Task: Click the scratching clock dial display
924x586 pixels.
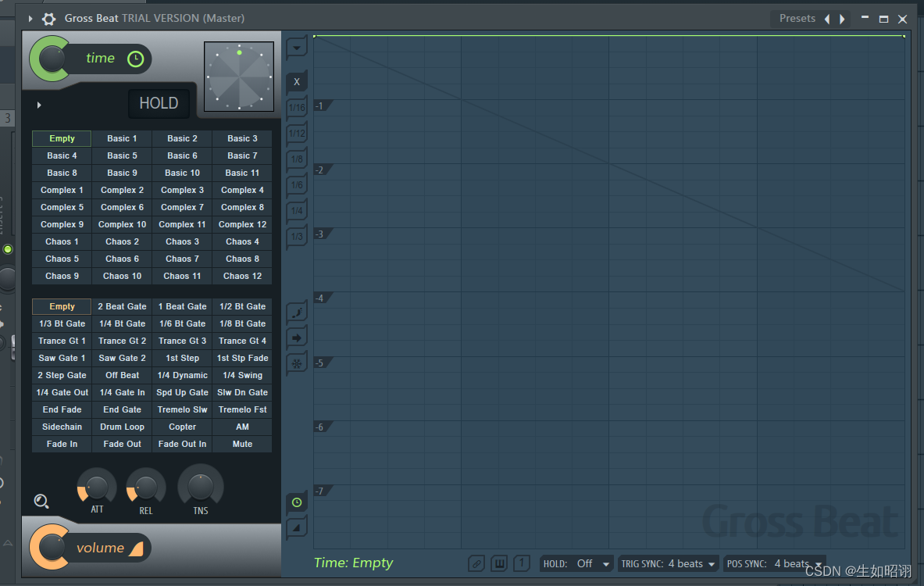Action: tap(239, 77)
